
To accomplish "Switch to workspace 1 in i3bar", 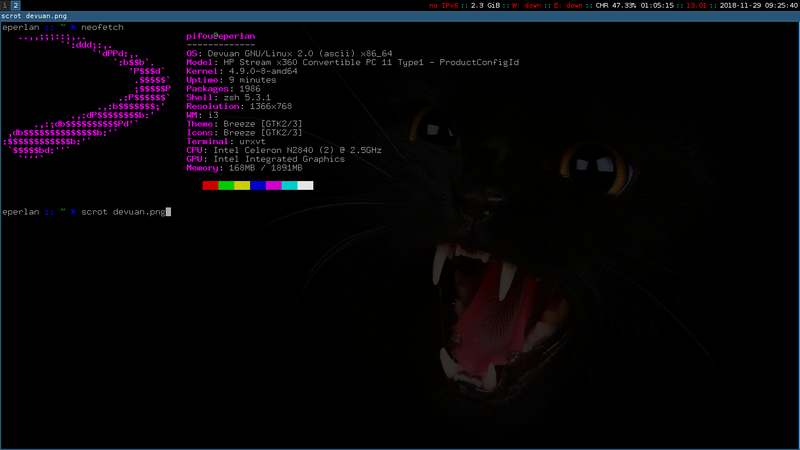I will [4, 5].
